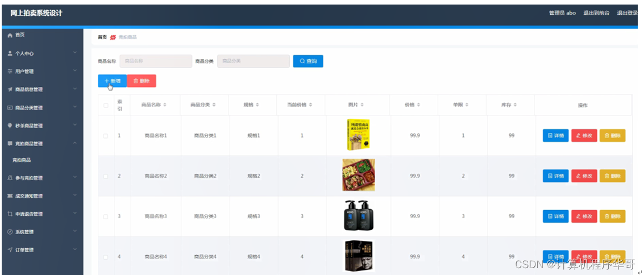Click the dark book set thumbnail in row 4

coord(358,256)
